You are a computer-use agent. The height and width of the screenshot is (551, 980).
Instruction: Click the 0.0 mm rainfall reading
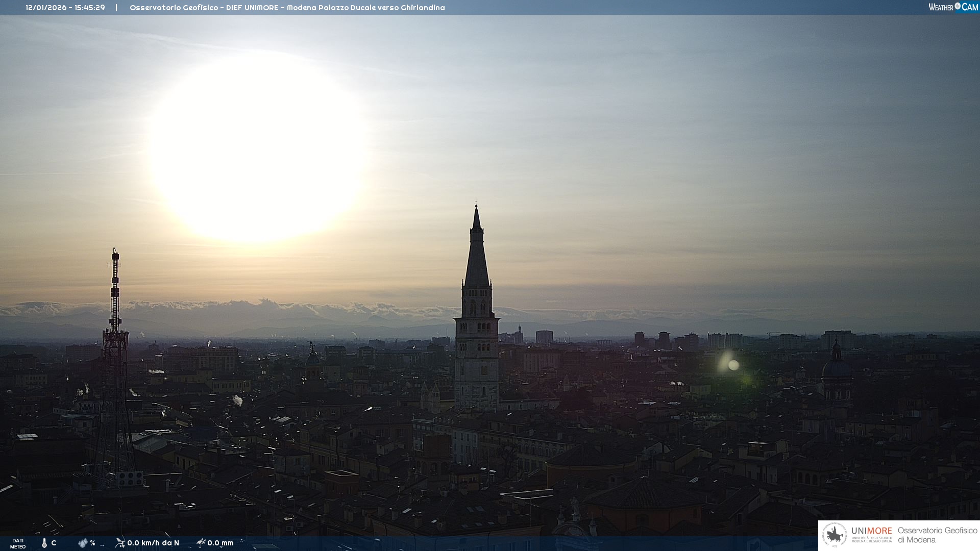pos(220,543)
